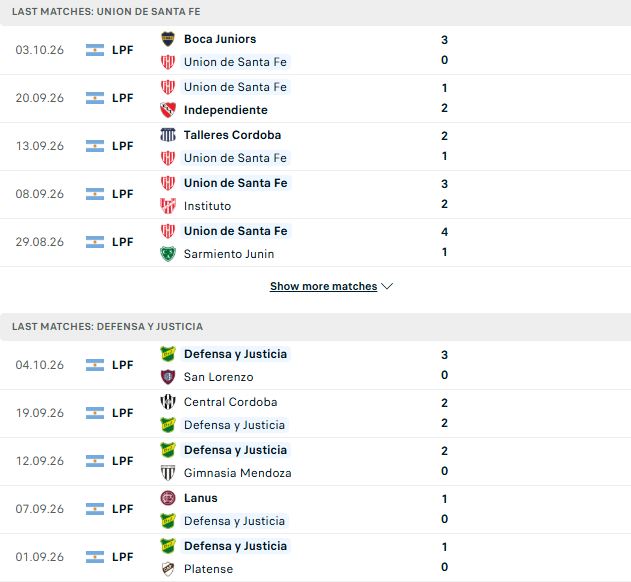Open the Boca Juniors team name
631x582 pixels.
220,39
